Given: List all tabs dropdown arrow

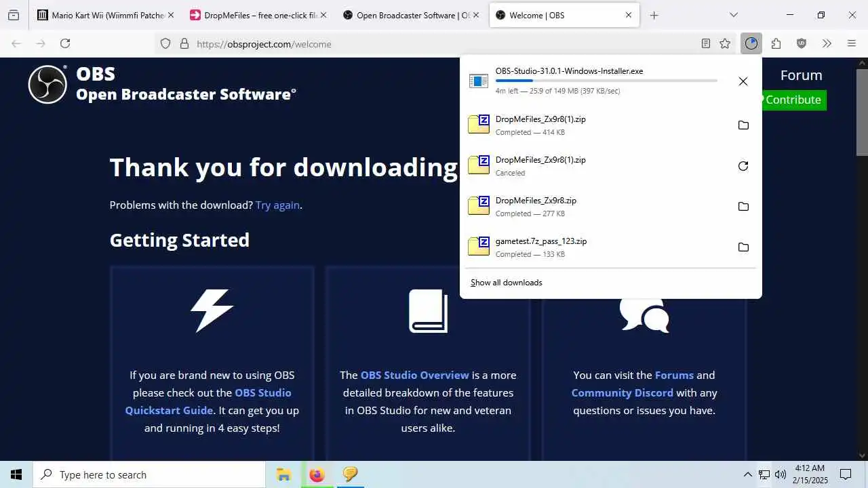Looking at the screenshot, I should point(733,15).
